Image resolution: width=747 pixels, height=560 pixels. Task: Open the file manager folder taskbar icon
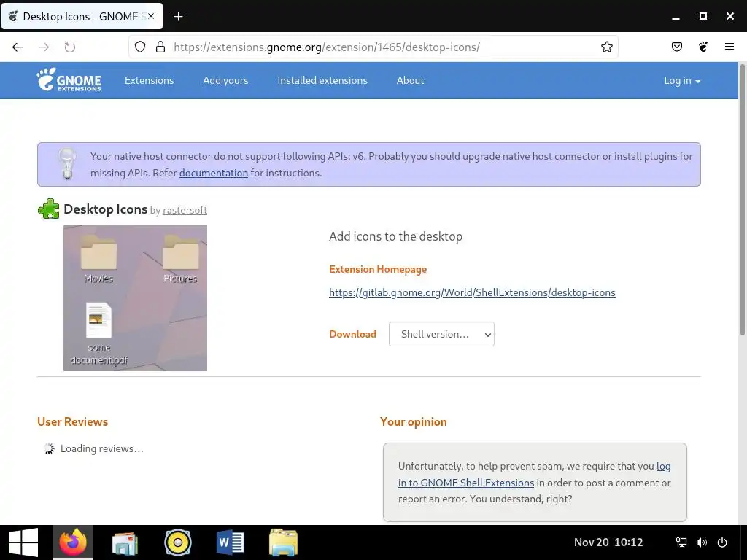(x=284, y=542)
